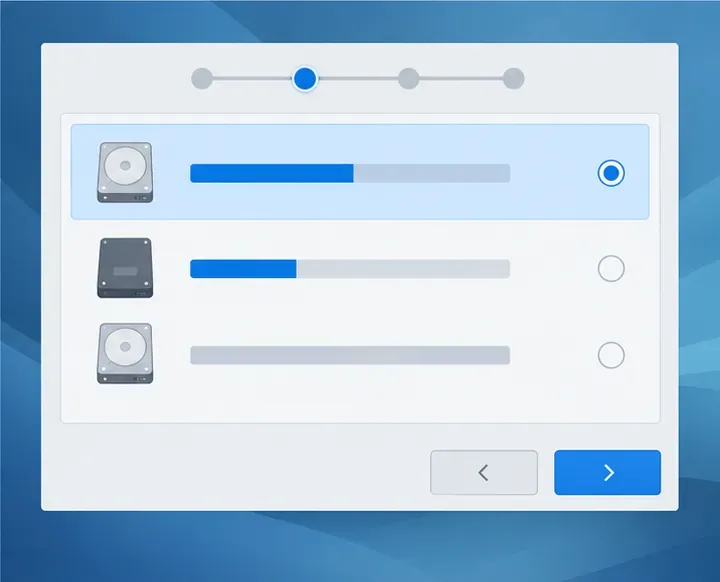Click the usage bar beside the dark drive

350,269
